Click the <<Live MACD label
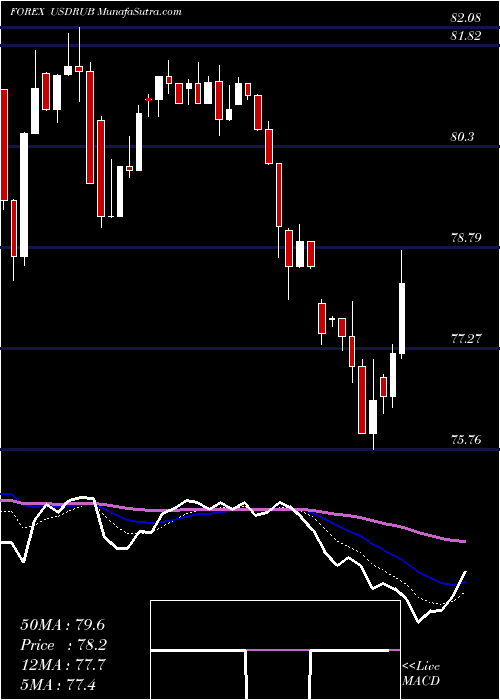Viewport: 500px width, 700px height. [421, 674]
